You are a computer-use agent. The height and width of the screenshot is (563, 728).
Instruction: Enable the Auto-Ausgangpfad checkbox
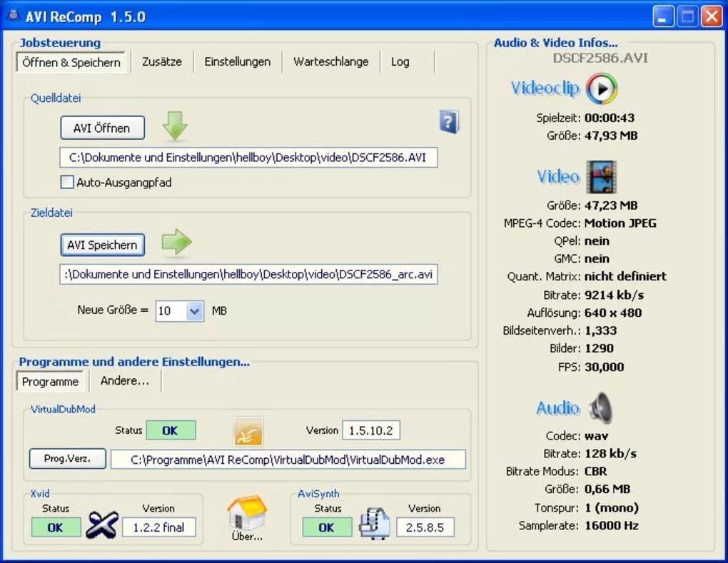click(67, 183)
